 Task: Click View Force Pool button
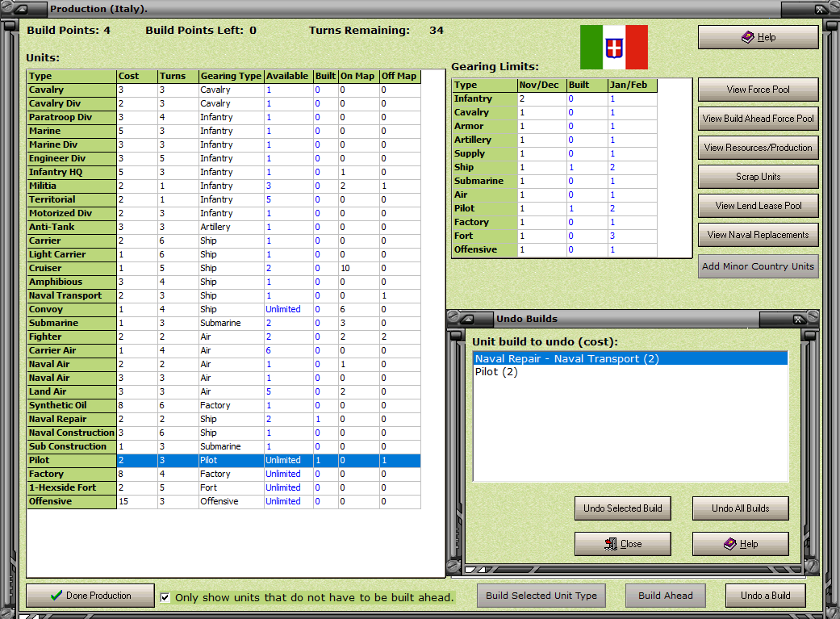[758, 90]
